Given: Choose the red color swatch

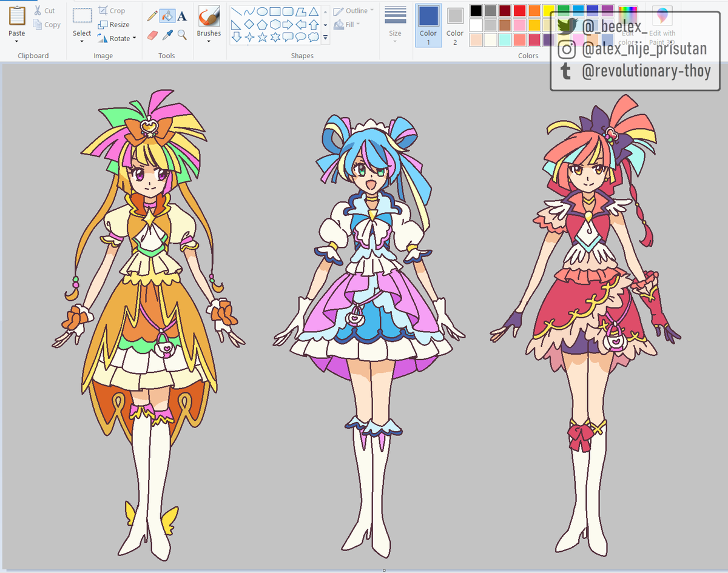Looking at the screenshot, I should coord(520,10).
